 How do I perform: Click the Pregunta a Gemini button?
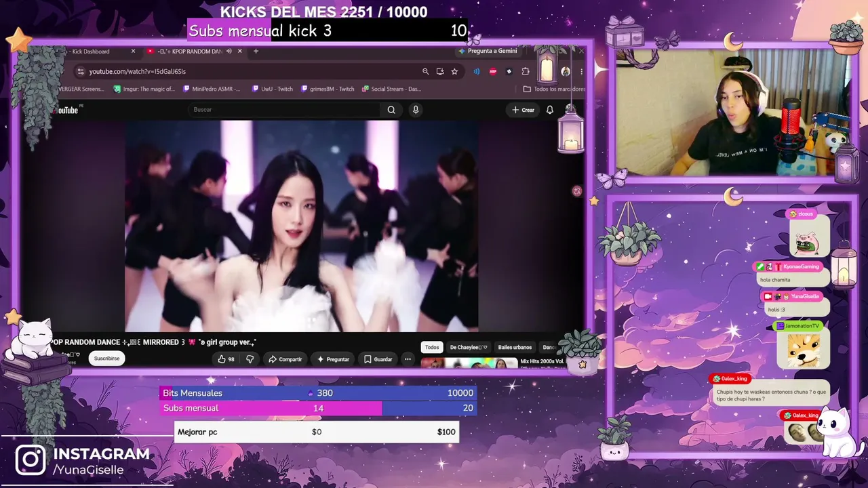tap(488, 51)
